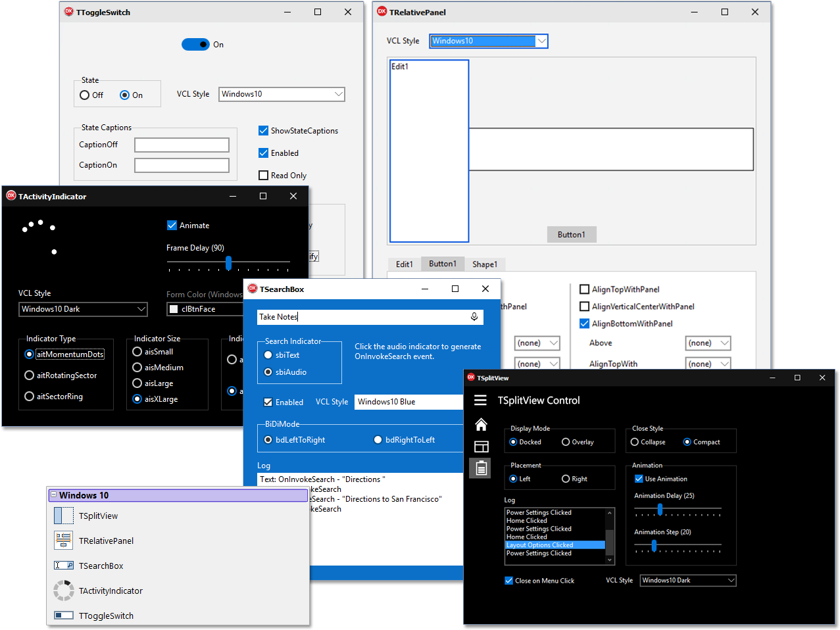Open the VCL Style dropdown in TToggleSwitch

[x=339, y=94]
